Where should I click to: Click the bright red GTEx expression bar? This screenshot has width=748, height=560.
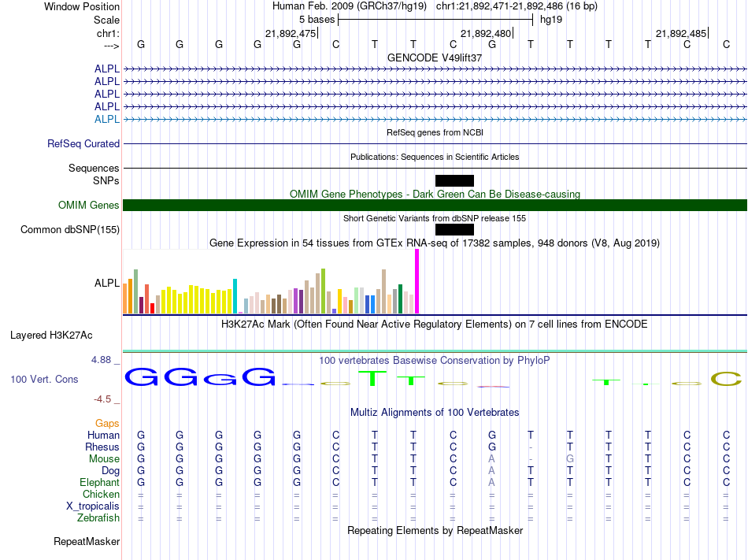click(152, 308)
